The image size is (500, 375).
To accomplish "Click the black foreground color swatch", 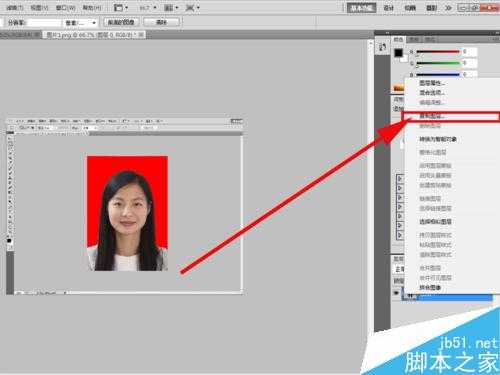I will pos(398,53).
